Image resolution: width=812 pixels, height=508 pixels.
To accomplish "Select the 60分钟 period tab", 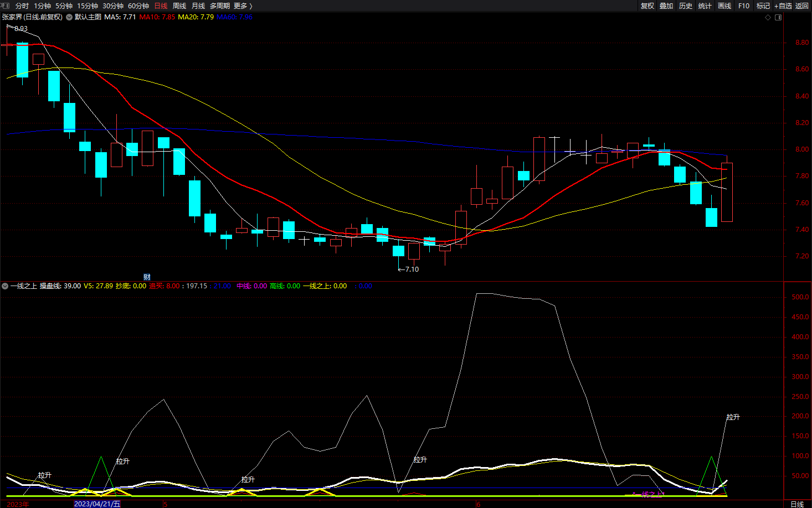I will [138, 6].
